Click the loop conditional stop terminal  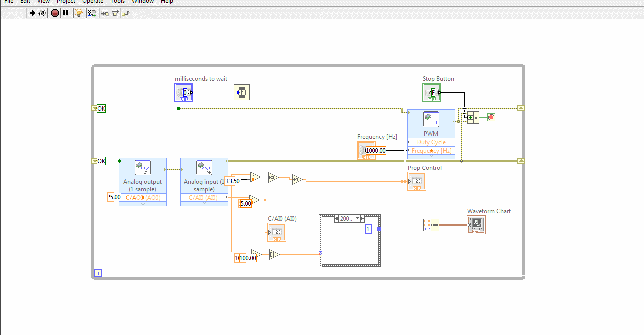491,117
